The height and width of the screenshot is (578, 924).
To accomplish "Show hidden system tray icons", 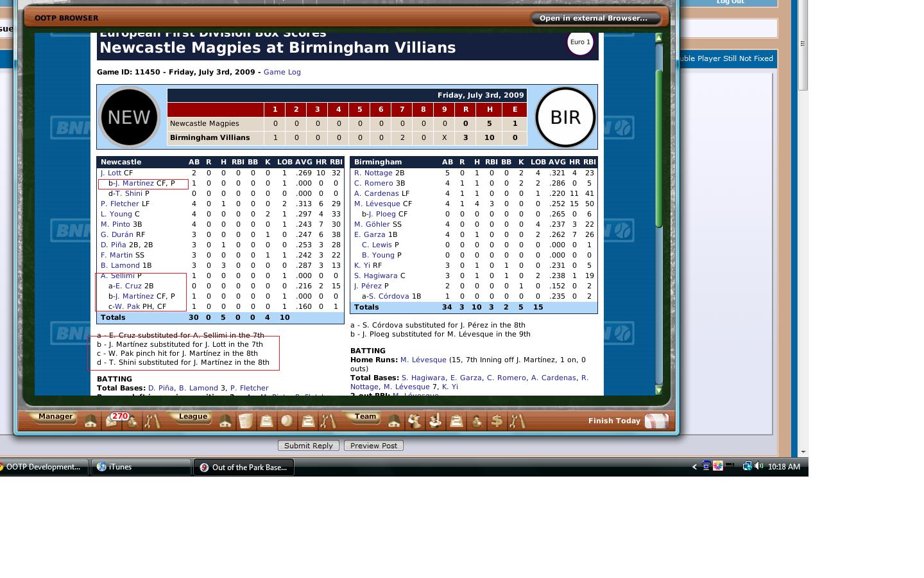I will [x=694, y=467].
